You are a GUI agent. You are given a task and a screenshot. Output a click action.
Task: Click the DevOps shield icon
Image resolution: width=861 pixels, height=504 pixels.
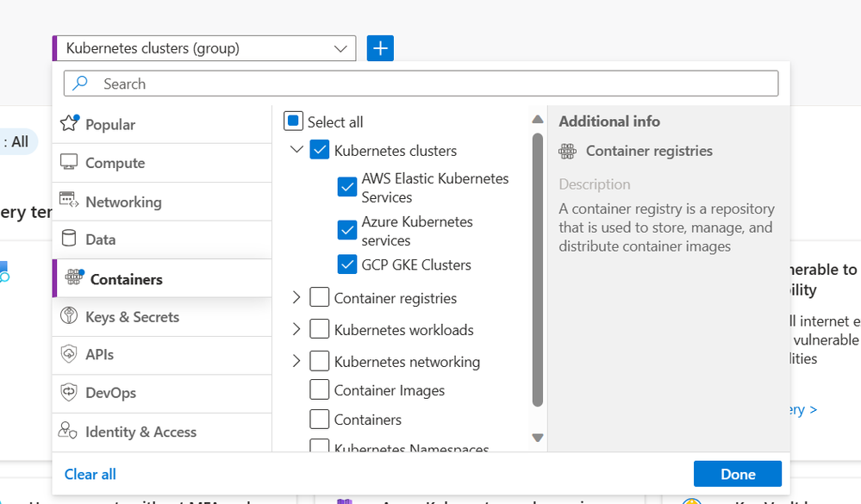pos(69,392)
